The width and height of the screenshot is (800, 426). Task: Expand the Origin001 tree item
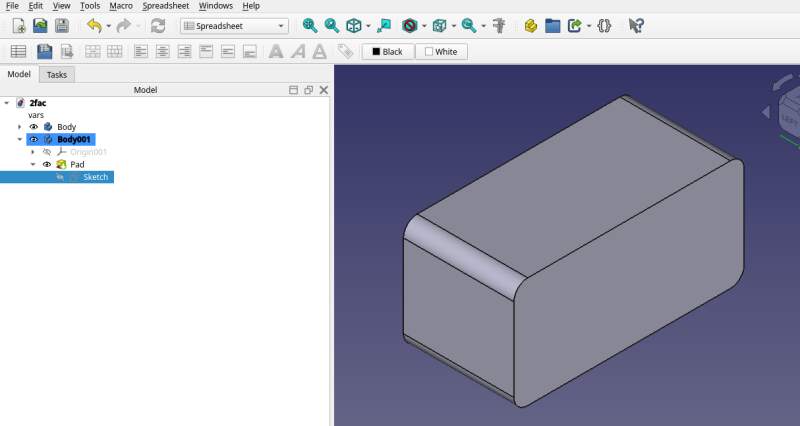33,152
